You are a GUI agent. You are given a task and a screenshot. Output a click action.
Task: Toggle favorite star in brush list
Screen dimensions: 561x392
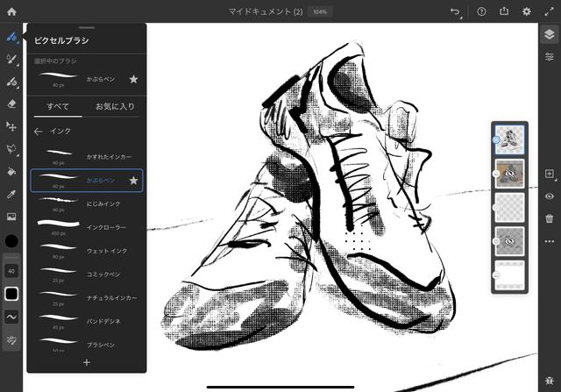133,180
